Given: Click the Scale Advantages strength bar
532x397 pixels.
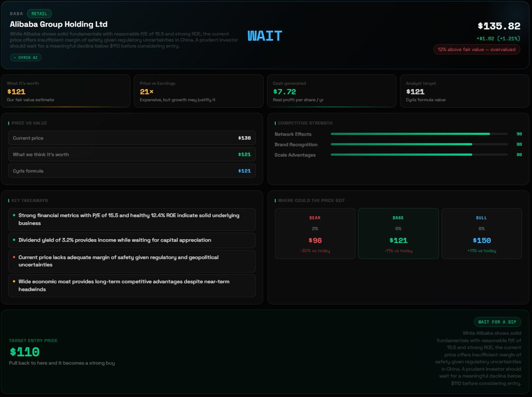Looking at the screenshot, I should pyautogui.click(x=419, y=155).
